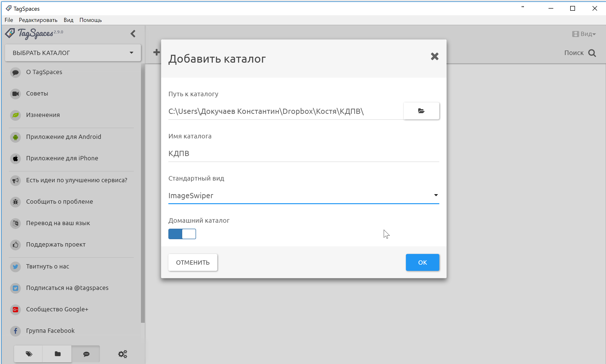Click the Twitter bird icon for Твитнуть

[x=16, y=266]
